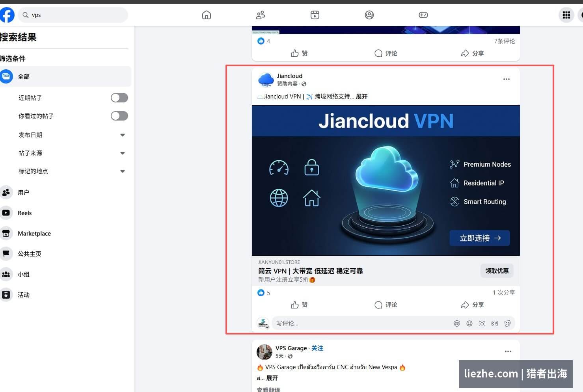The image size is (583, 392).
Task: Open VPS Garage post options menu
Action: tap(508, 351)
